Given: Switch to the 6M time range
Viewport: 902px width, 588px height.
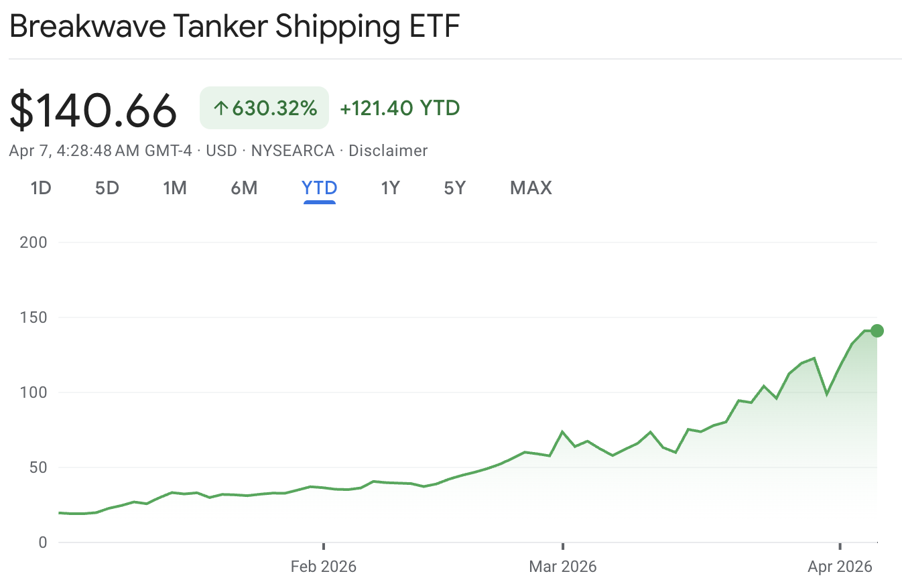Looking at the screenshot, I should [244, 188].
